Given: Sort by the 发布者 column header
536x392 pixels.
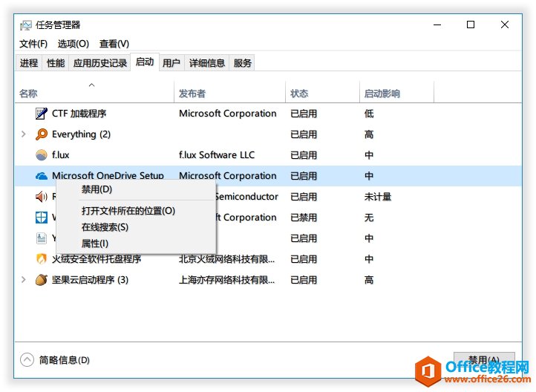Looking at the screenshot, I should 229,94.
